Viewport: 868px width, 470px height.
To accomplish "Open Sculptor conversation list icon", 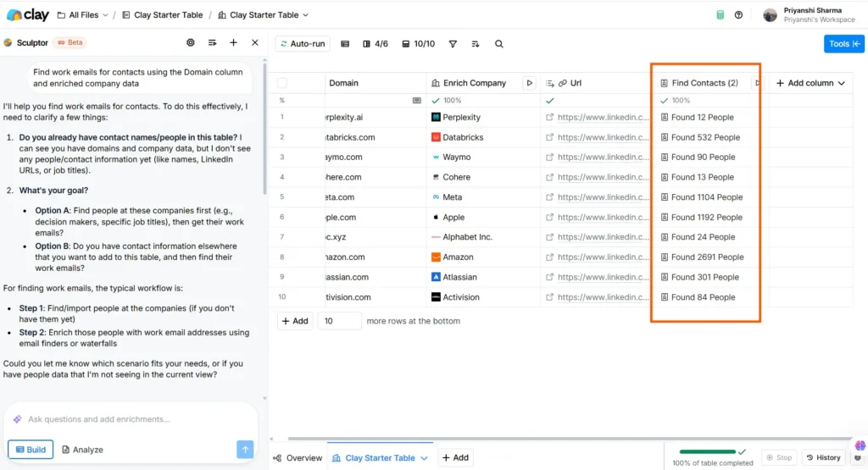I will point(212,42).
